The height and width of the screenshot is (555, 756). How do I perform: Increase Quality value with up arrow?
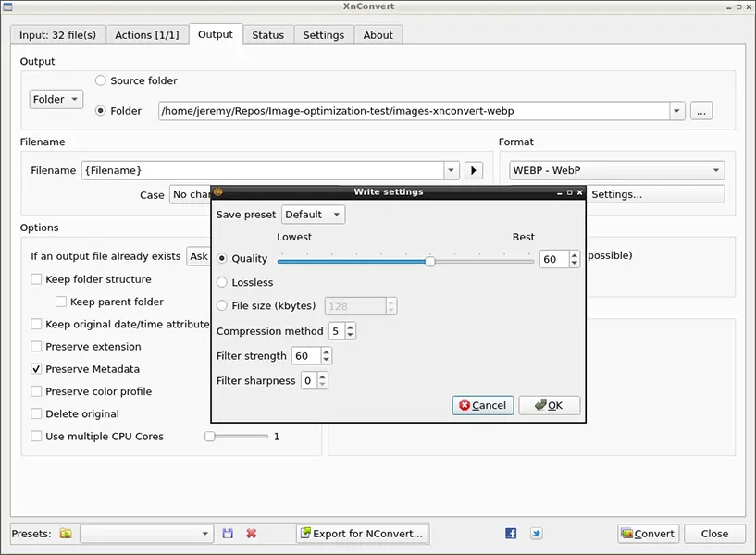[575, 255]
